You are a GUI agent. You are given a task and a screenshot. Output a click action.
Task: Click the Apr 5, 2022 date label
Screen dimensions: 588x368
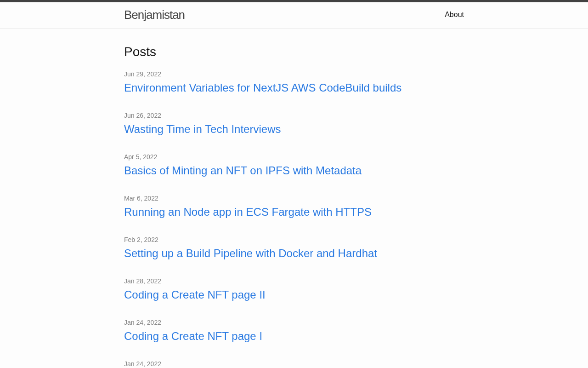[x=141, y=157]
